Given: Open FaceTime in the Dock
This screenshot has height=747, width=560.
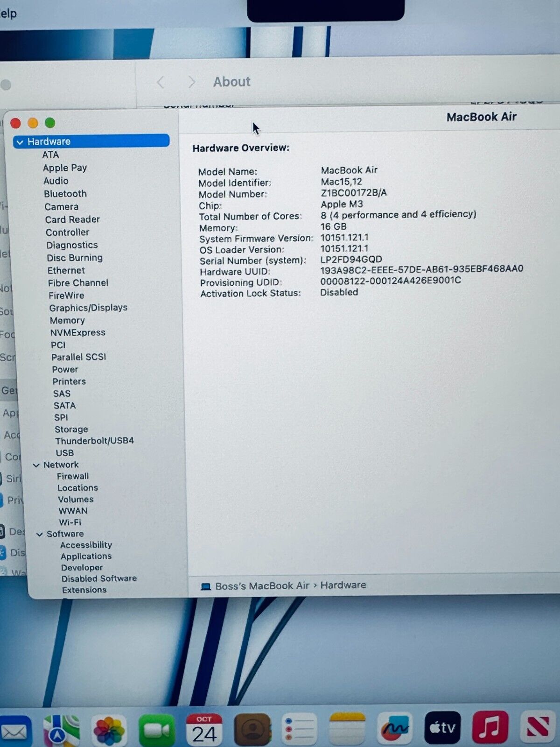Looking at the screenshot, I should (x=157, y=730).
